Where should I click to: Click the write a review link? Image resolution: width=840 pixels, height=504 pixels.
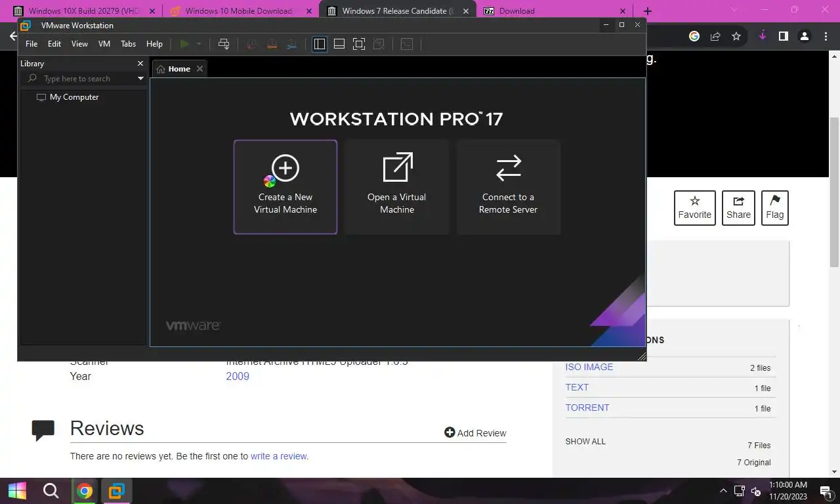pyautogui.click(x=278, y=456)
